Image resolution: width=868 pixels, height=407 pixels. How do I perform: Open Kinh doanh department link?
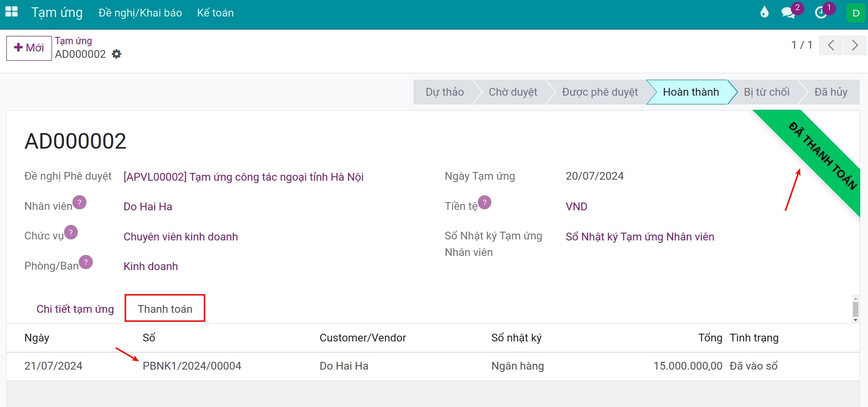click(151, 267)
